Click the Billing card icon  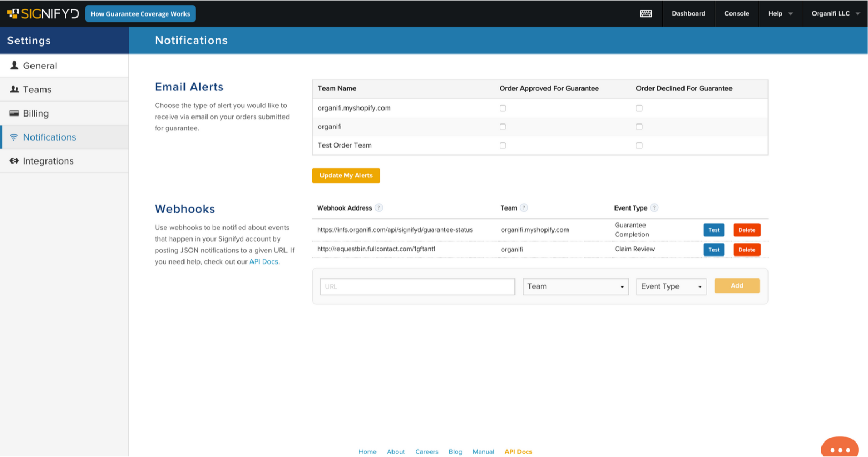[14, 113]
